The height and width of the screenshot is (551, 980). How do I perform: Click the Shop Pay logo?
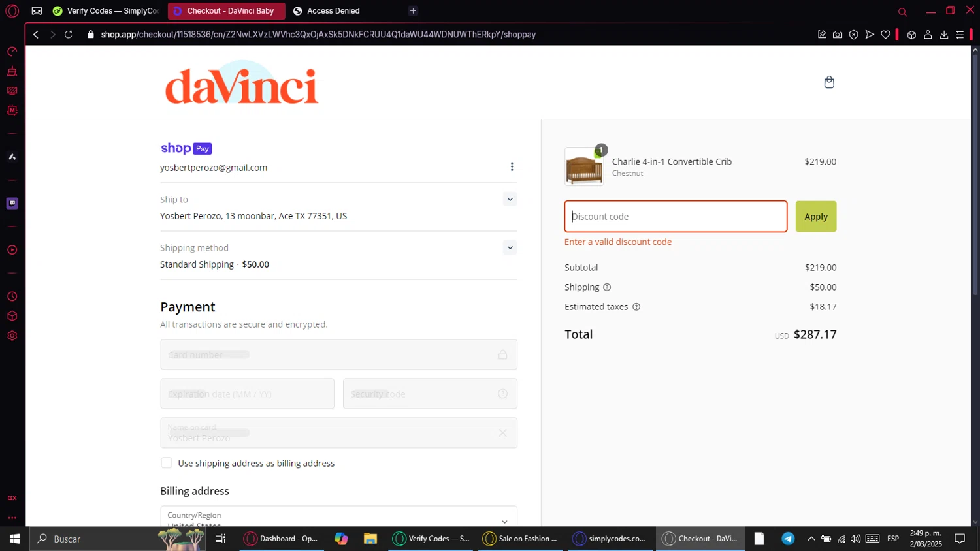(186, 148)
